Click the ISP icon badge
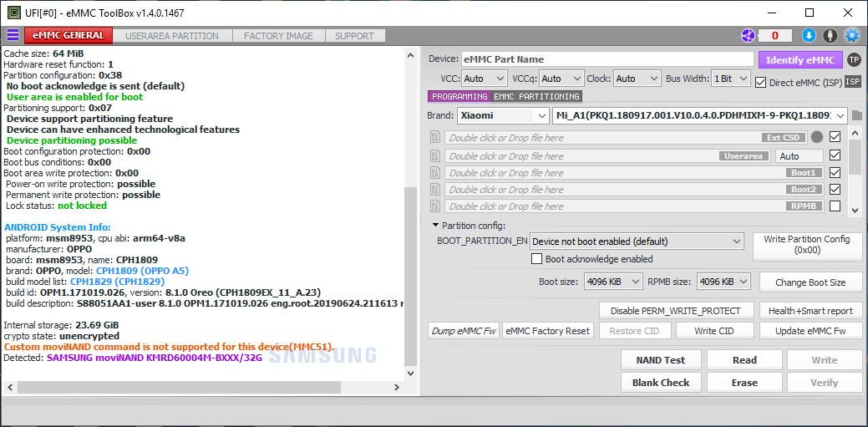The image size is (868, 427). pos(853,81)
